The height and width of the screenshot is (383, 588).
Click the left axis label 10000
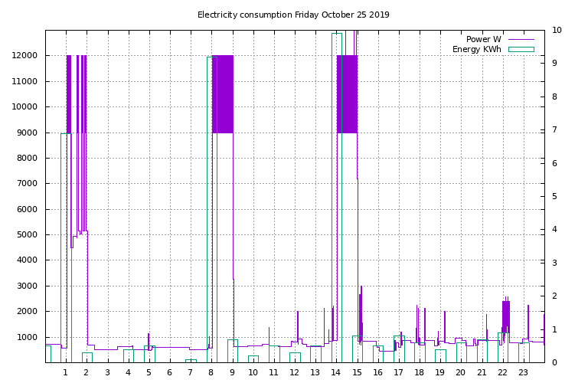24,107
